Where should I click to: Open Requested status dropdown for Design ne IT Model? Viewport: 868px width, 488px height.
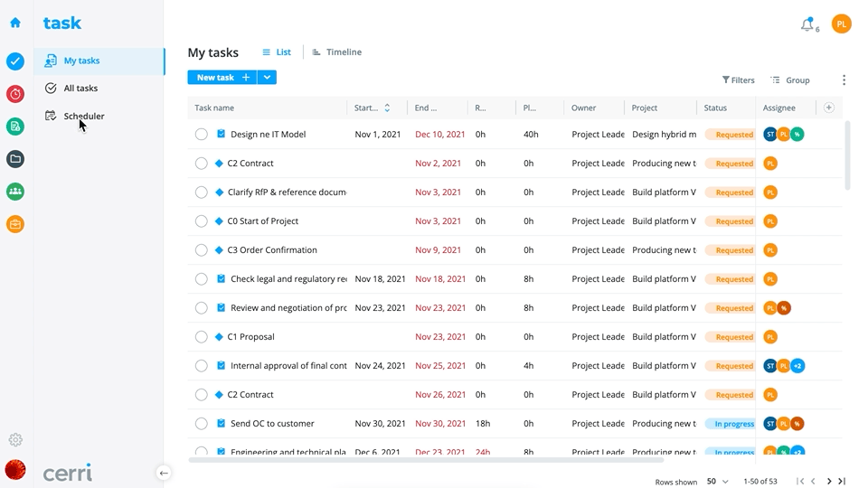pos(731,135)
